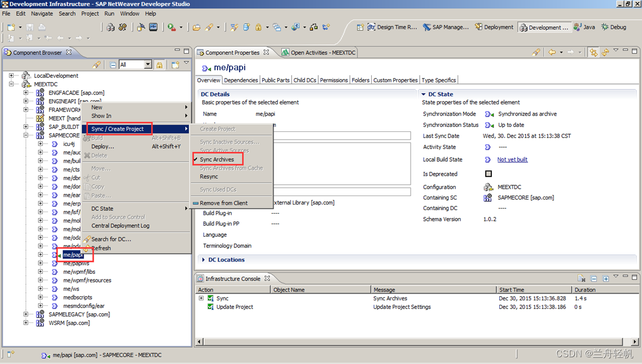Expand SAPMELEGACY [sap.com] node
This screenshot has height=364, width=642.
tap(26, 314)
